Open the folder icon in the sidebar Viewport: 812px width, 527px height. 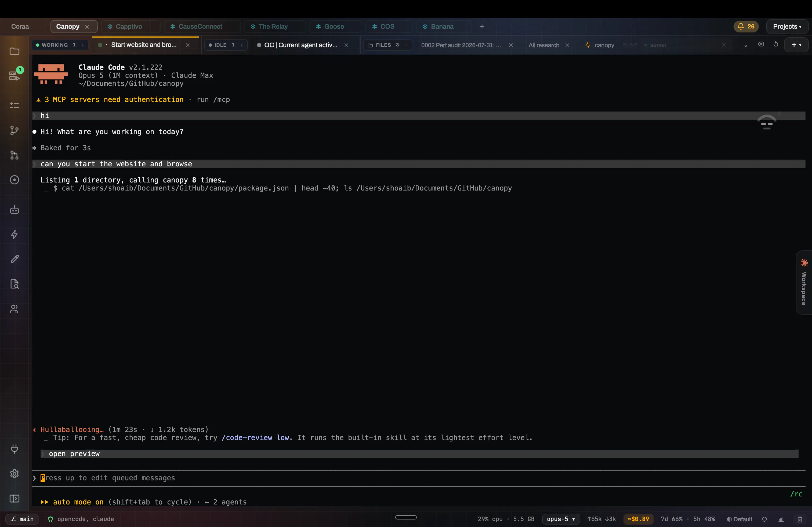tap(14, 51)
